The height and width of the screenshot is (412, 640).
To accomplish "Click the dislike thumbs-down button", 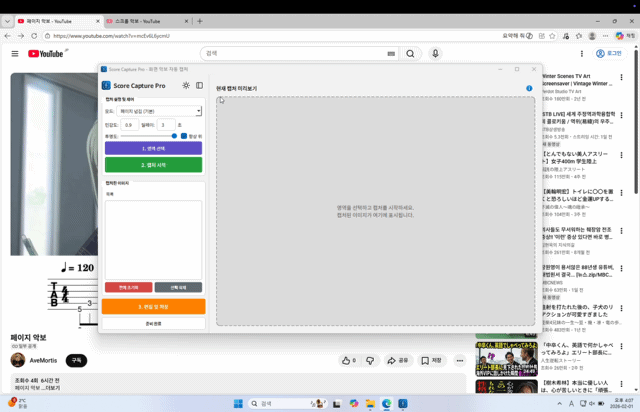I will coord(370,360).
